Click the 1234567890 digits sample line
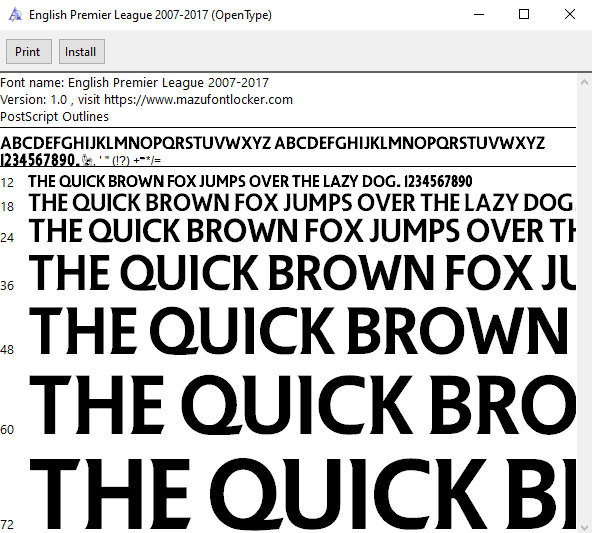 point(80,160)
